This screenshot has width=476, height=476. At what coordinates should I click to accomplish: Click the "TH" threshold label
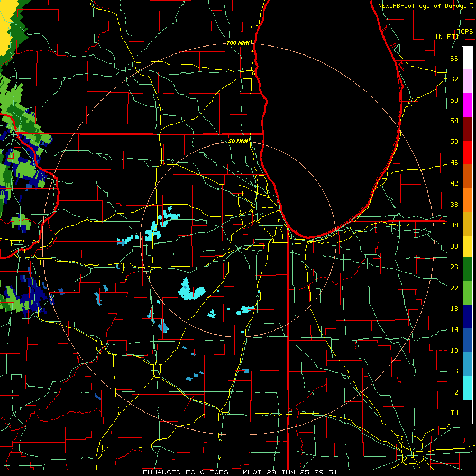pos(454,413)
